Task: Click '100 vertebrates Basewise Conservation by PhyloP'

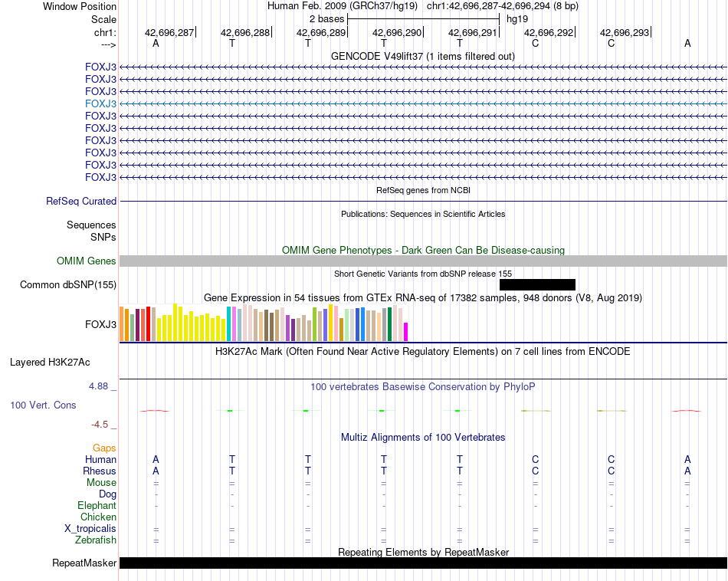Action: (x=422, y=387)
